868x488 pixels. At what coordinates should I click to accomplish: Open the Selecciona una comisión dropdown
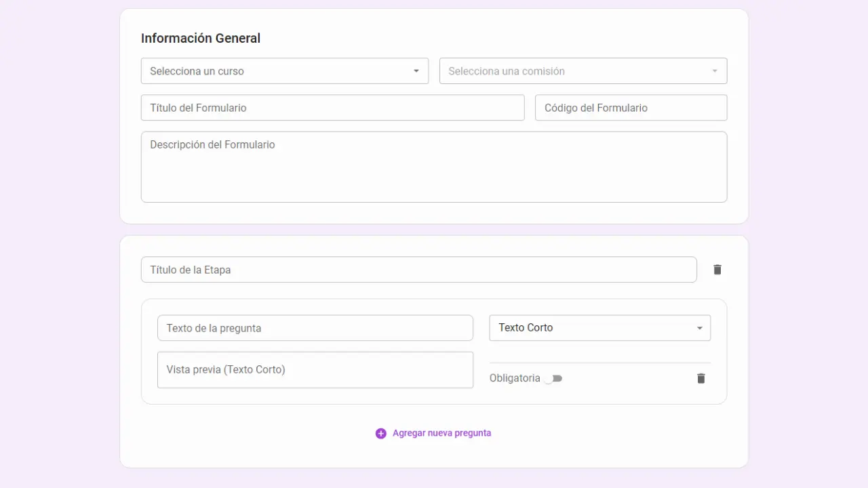coord(583,71)
